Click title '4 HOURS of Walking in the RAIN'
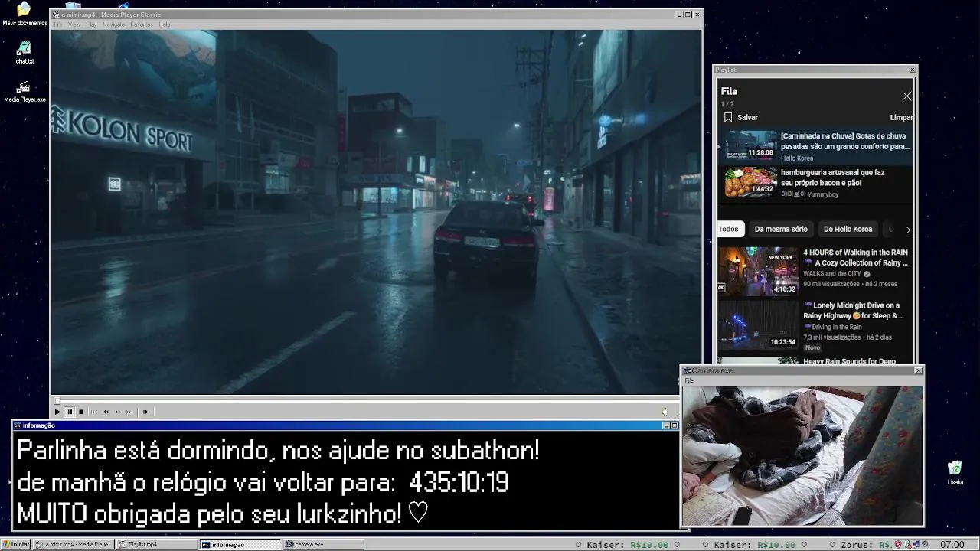Viewport: 980px width, 551px height. pos(855,257)
